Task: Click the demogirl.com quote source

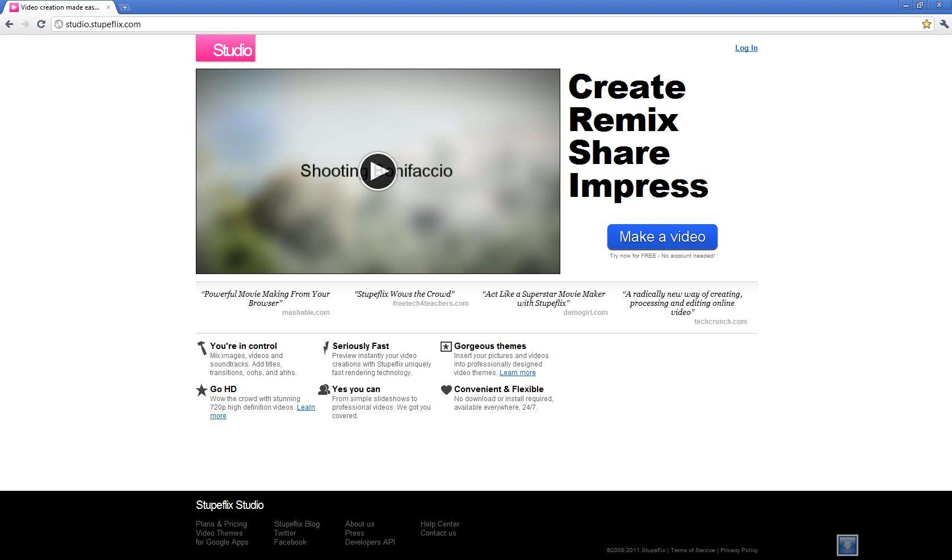Action: (x=586, y=312)
